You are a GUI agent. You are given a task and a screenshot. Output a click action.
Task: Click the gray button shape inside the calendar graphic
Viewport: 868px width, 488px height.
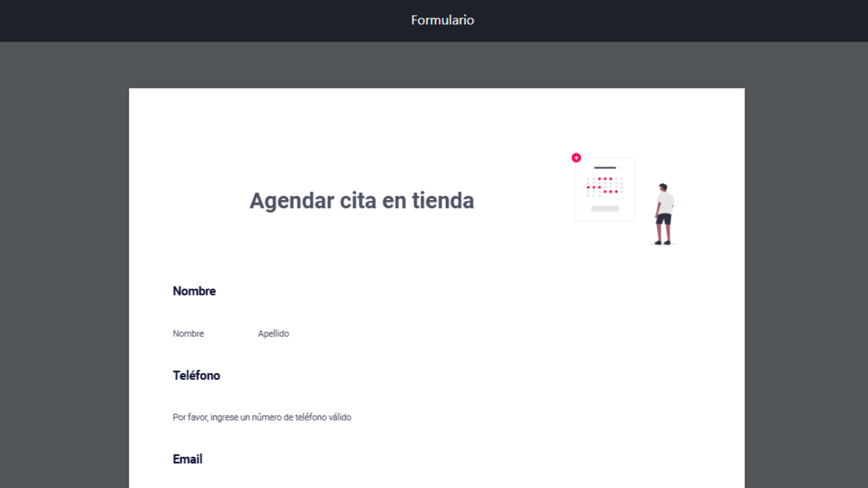[605, 208]
